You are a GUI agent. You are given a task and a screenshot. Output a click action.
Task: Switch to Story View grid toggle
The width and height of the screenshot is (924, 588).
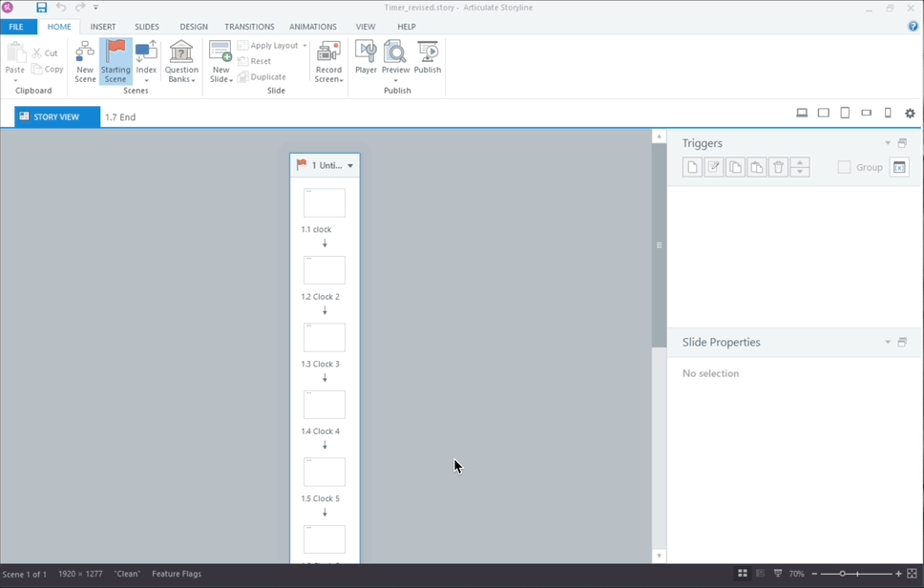(742, 574)
